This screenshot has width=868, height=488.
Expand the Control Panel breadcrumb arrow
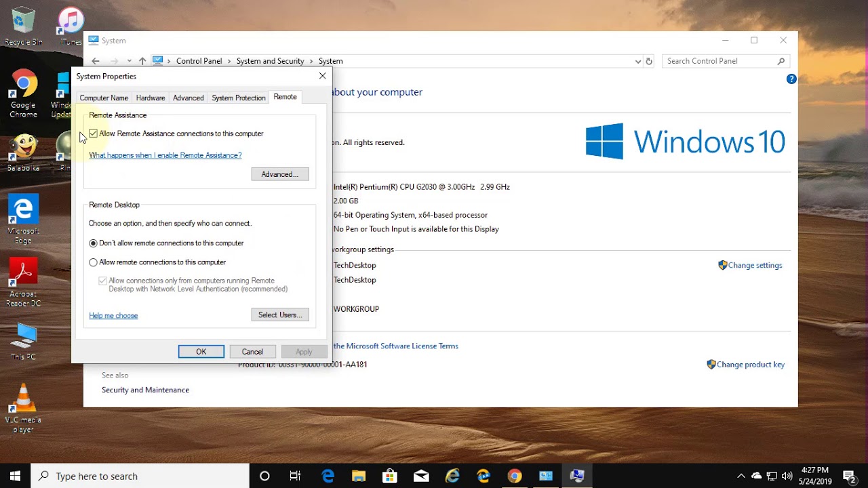pyautogui.click(x=229, y=61)
